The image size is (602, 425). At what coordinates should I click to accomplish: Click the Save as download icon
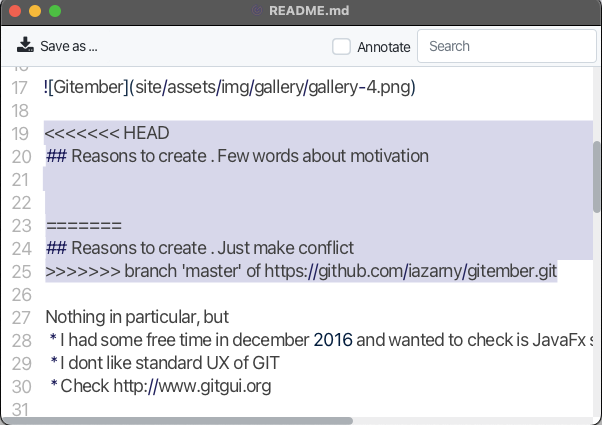pos(25,45)
